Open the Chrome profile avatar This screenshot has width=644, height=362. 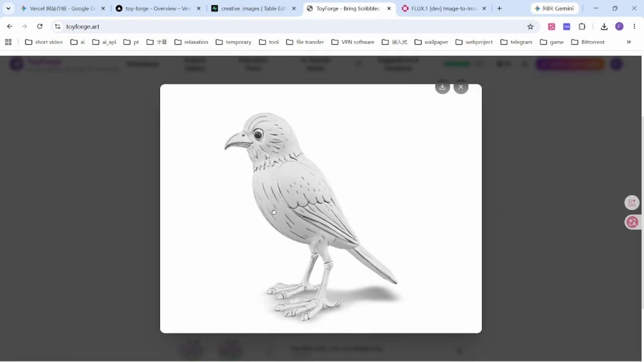tap(619, 27)
